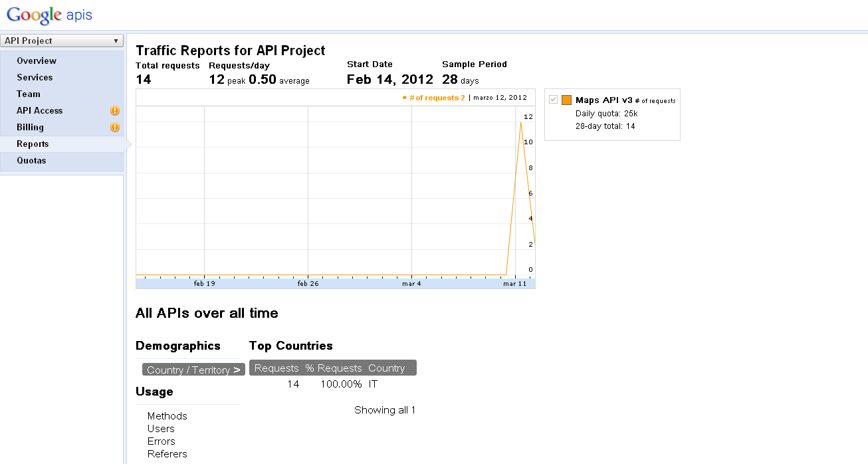This screenshot has height=464, width=868.
Task: Click the mar 11 label on timeline
Action: tap(514, 284)
